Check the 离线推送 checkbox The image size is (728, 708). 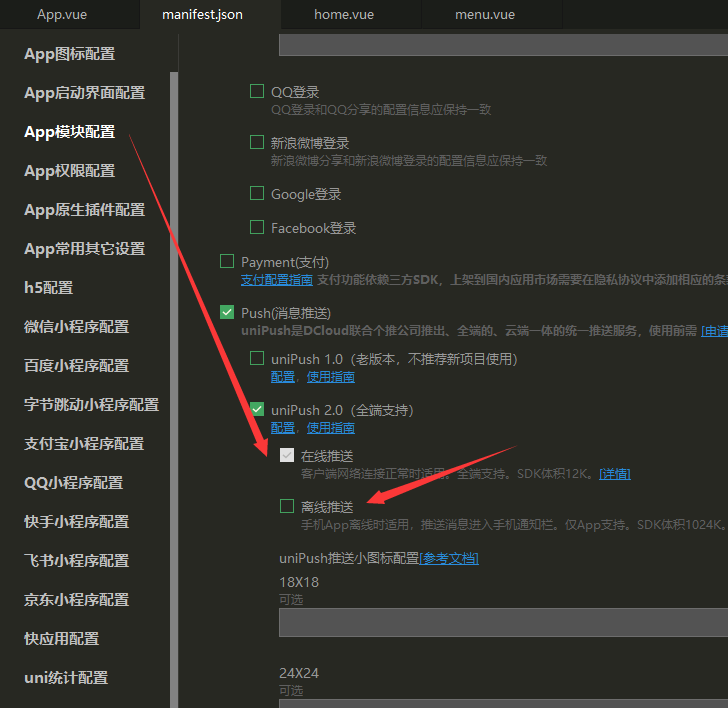coord(287,507)
